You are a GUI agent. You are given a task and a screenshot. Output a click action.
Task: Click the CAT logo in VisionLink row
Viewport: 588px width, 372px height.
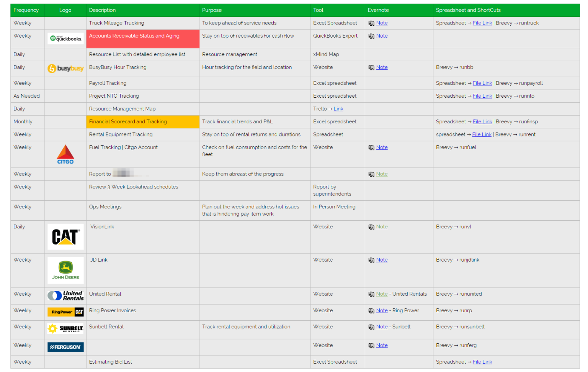pyautogui.click(x=65, y=237)
